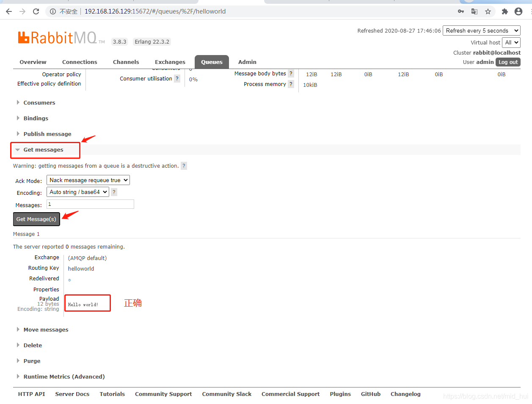
Task: Click the Log out button
Action: pyautogui.click(x=508, y=62)
